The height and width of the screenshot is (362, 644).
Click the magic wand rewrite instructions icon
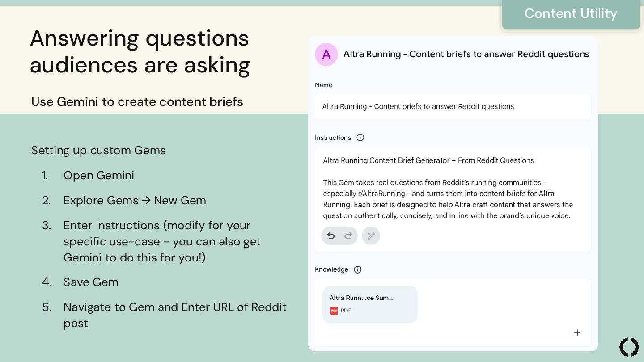(x=371, y=236)
